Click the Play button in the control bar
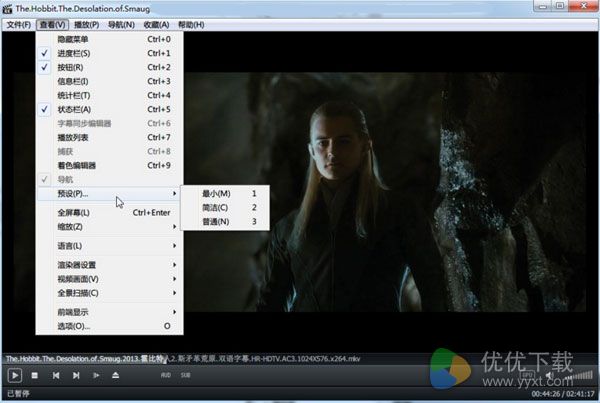Viewport: 600px width, 403px height. click(15, 375)
